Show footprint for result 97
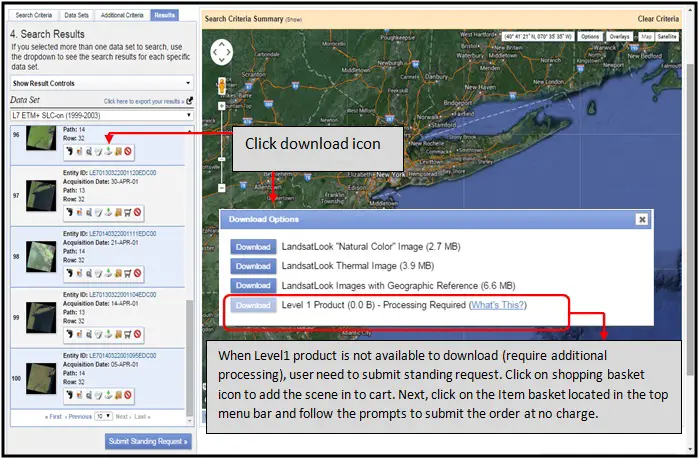This screenshot has width=700, height=459. (69, 213)
